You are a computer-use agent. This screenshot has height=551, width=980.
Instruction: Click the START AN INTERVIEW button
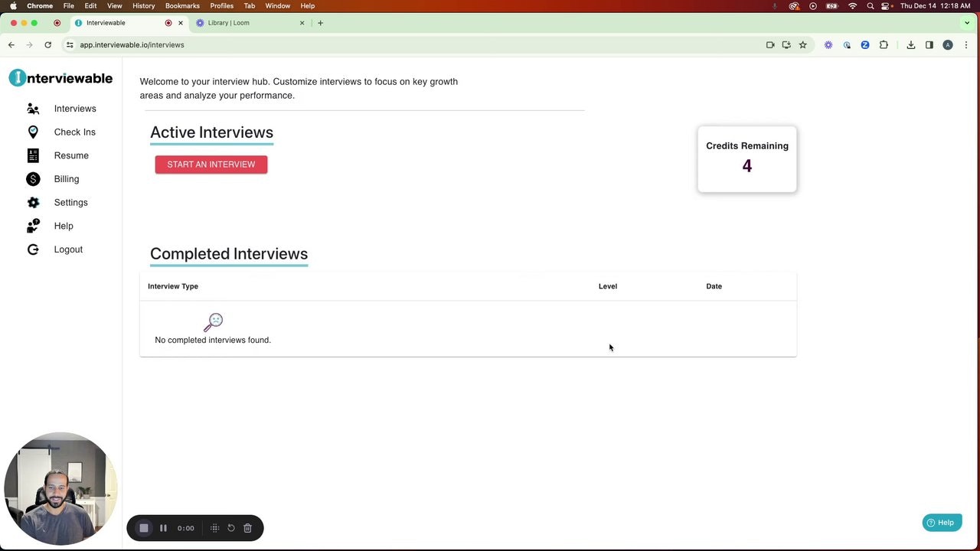(211, 164)
